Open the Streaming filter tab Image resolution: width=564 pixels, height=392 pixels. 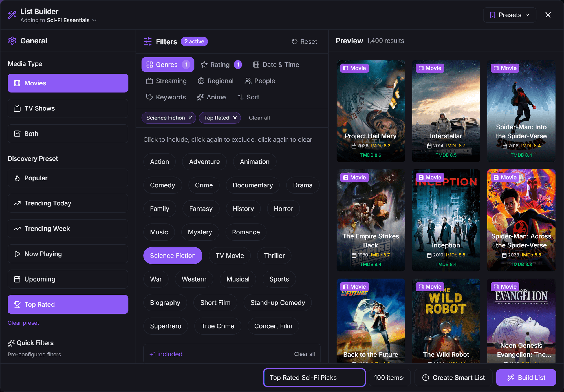point(166,81)
